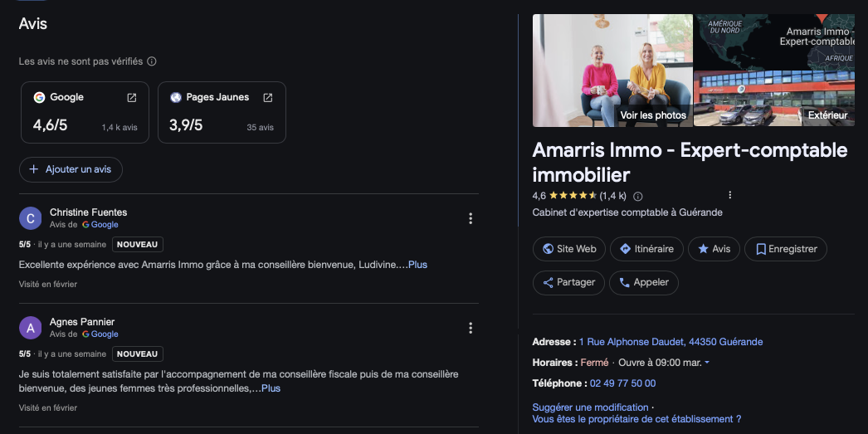
Task: Click the Avis section heading
Action: coord(33,24)
